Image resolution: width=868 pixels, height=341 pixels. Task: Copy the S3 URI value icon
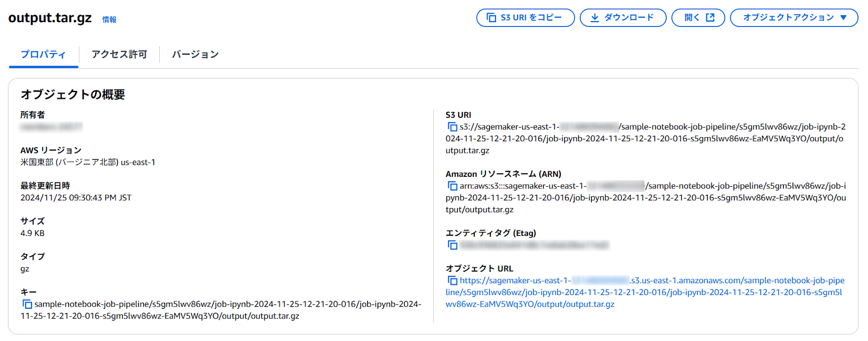pos(452,127)
